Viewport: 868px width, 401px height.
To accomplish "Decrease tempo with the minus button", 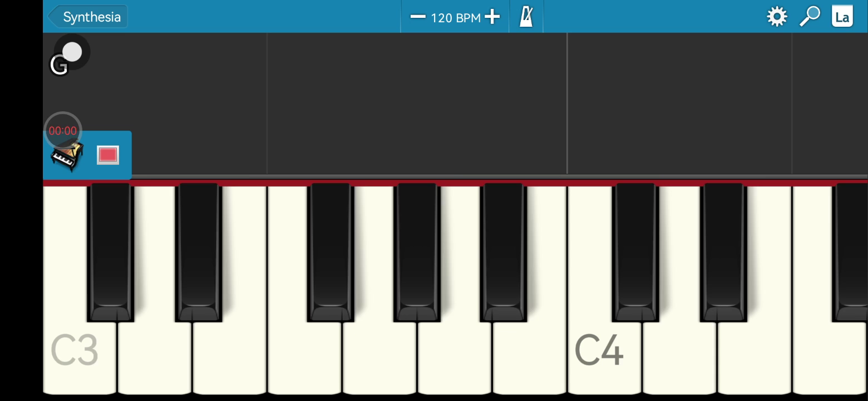I will pos(417,17).
